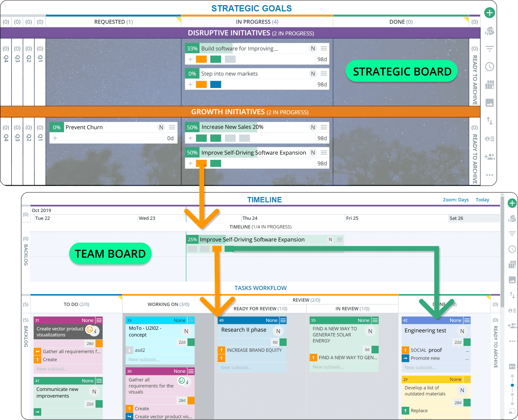
Task: Click the background image icon in the Strategic board sidebar
Action: point(489,103)
